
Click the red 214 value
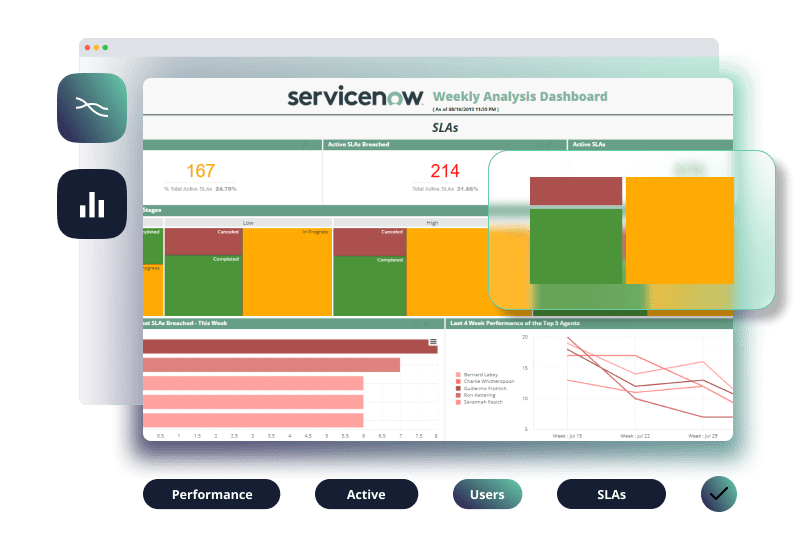pos(445,171)
